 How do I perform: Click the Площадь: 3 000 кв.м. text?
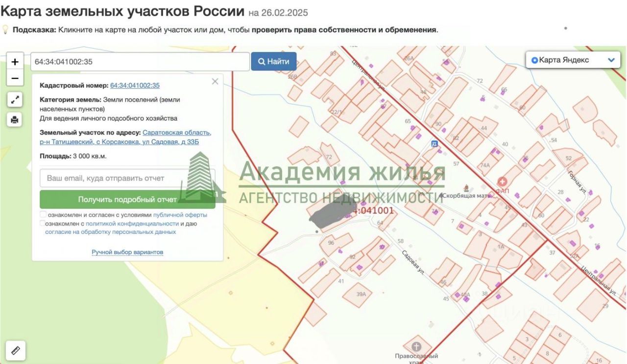tap(73, 156)
